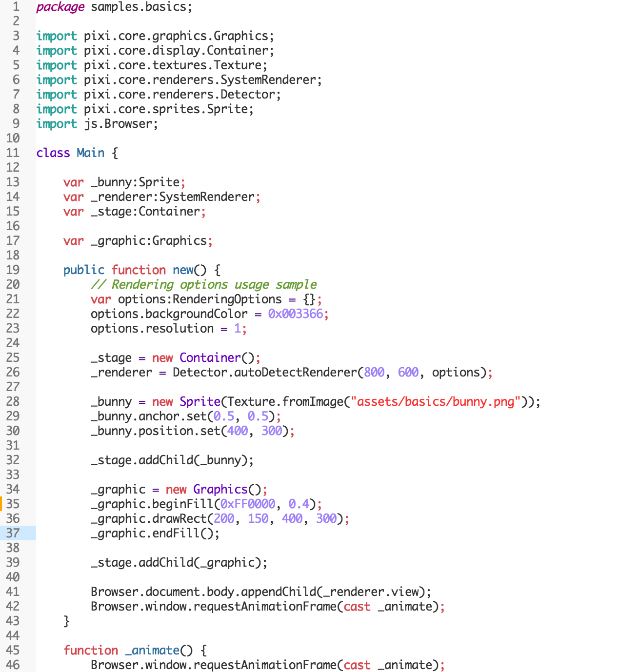Click 'Browser.document.body.appendChild' call

[203, 592]
